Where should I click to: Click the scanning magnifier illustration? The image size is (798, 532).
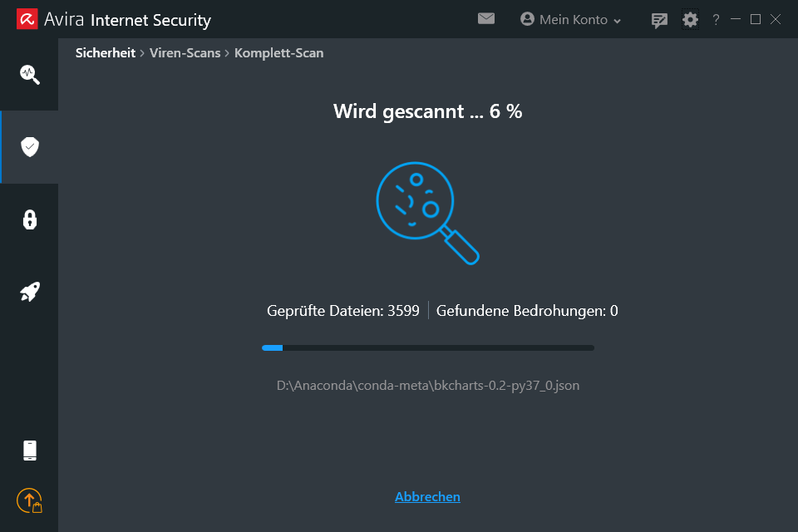[427, 213]
